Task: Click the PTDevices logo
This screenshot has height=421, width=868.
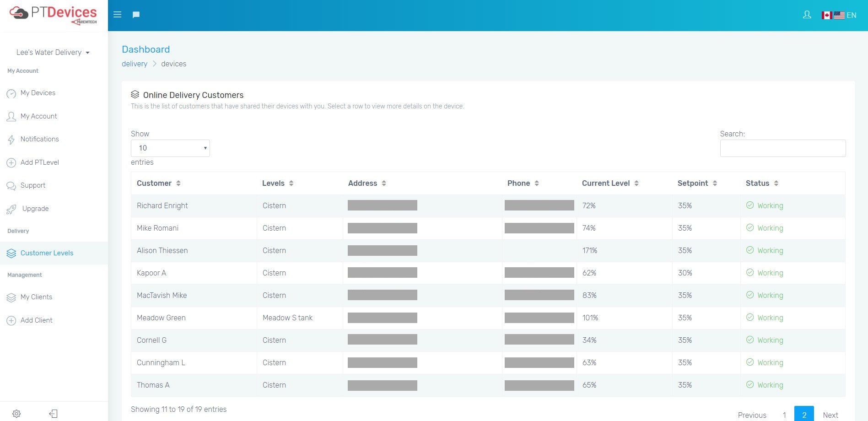Action: pos(54,15)
